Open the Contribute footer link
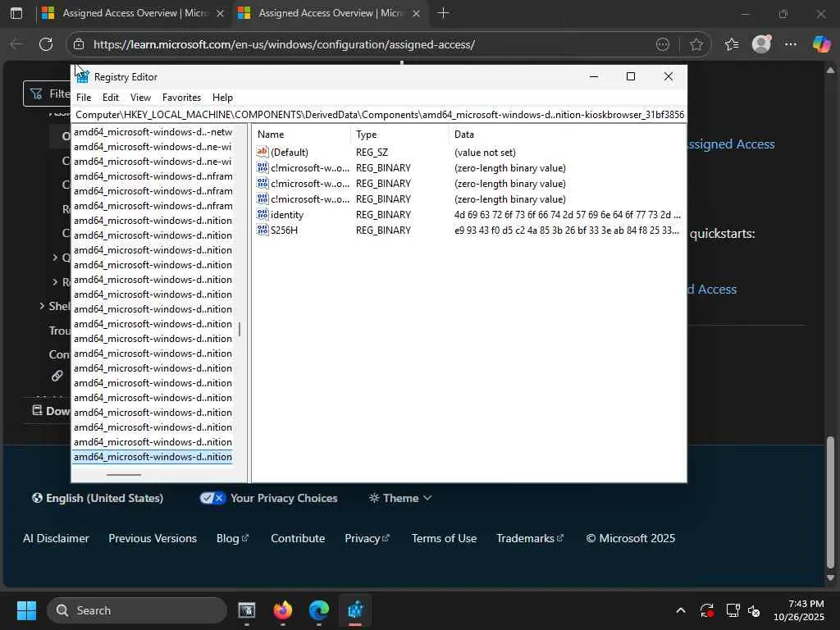Screen dimensions: 840x630 coord(298,538)
